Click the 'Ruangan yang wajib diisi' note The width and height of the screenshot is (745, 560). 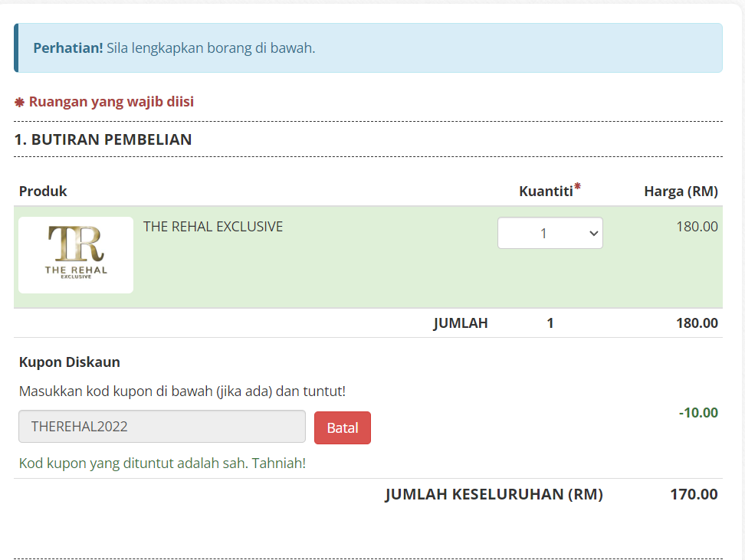tap(111, 102)
